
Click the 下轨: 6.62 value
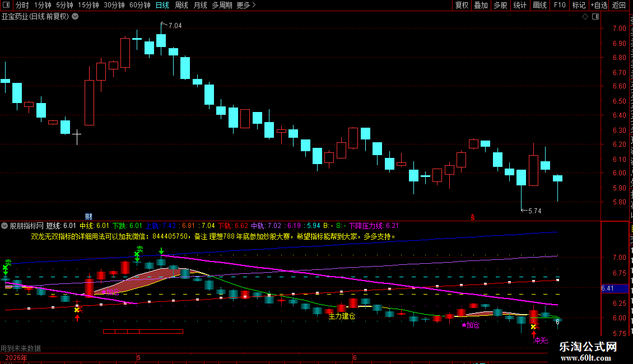[x=233, y=226]
